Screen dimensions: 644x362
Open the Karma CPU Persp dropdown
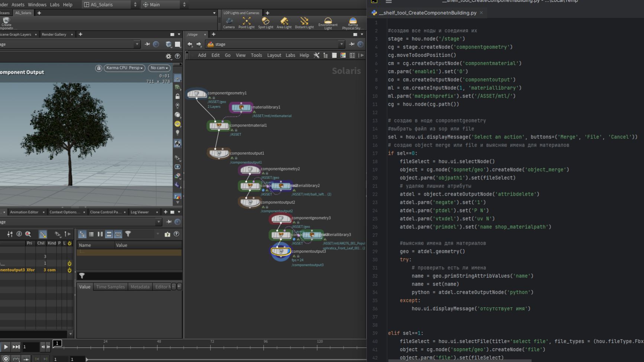coord(124,68)
